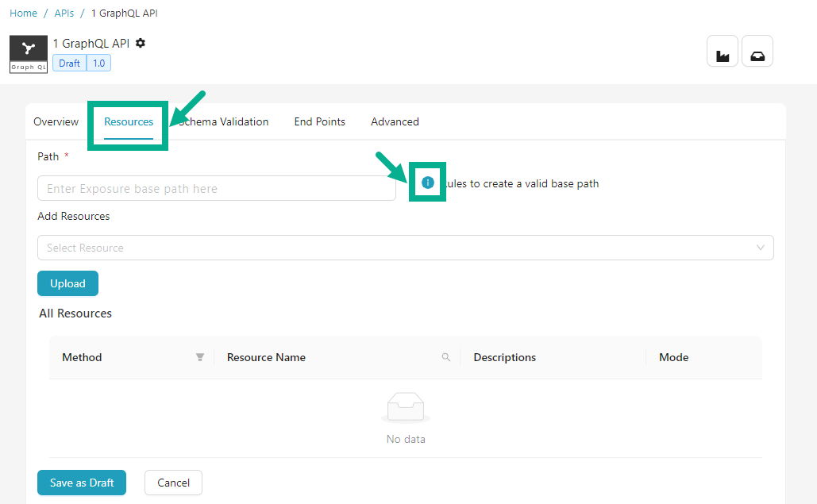The image size is (817, 504).
Task: Open the APIs breadcrumb link
Action: point(64,13)
